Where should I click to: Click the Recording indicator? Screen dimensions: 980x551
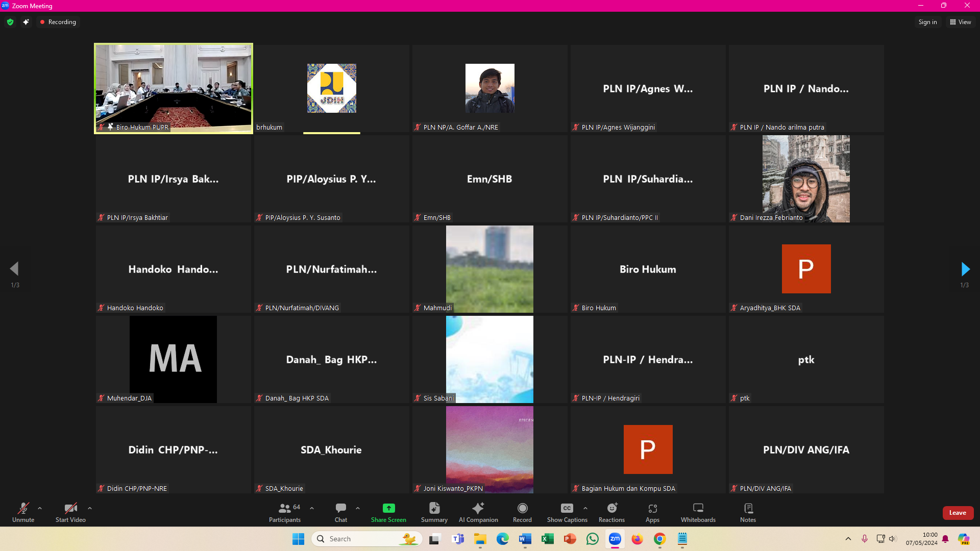(x=58, y=22)
